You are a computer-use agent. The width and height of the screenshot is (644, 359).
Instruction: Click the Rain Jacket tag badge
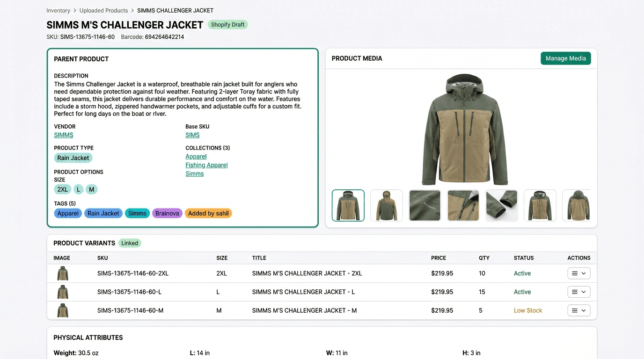(x=103, y=213)
